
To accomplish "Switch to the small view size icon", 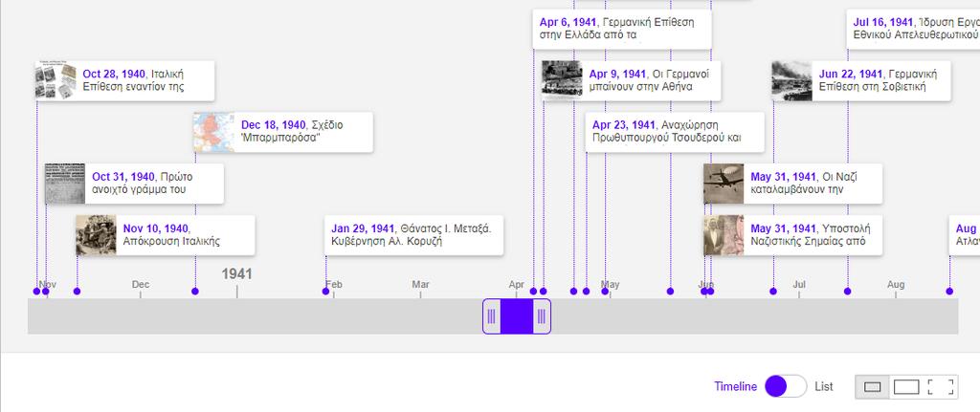I will pos(872,387).
